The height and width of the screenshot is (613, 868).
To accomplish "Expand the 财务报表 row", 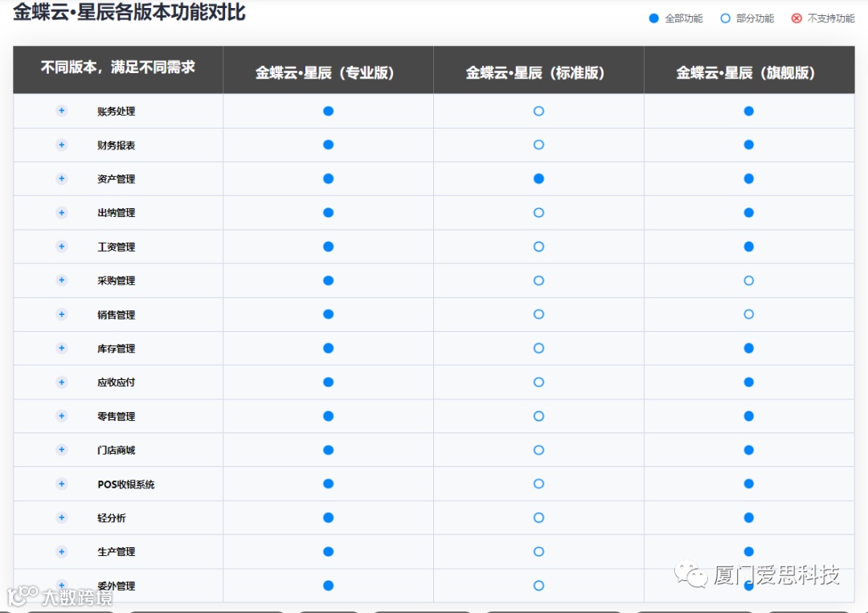I will [61, 145].
